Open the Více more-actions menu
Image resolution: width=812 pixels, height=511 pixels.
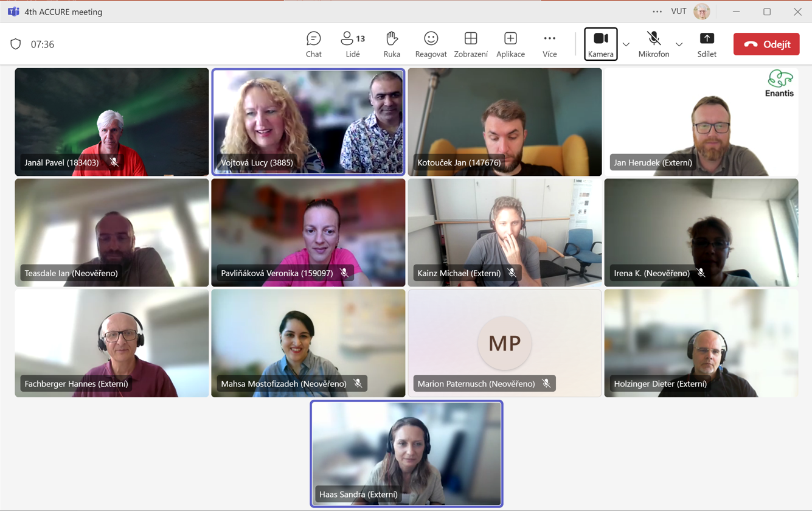coord(549,44)
